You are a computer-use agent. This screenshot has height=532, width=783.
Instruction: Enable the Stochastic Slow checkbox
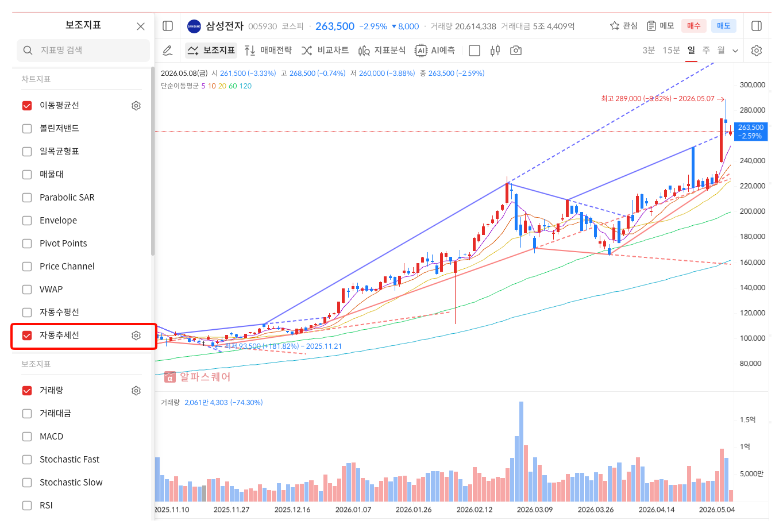27,483
